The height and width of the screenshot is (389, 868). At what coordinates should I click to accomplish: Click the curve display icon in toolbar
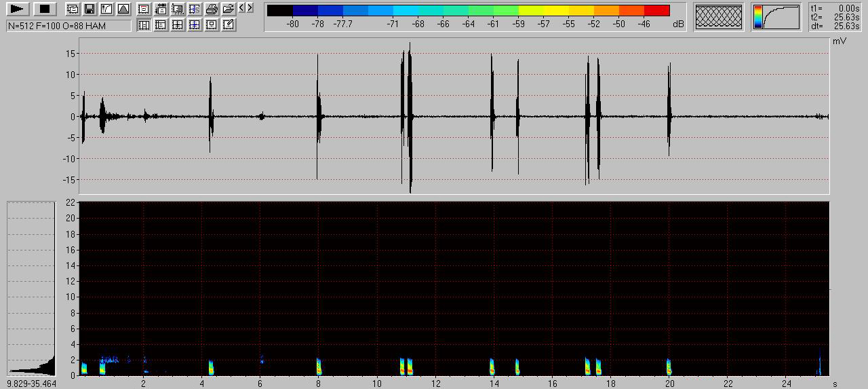pyautogui.click(x=106, y=9)
